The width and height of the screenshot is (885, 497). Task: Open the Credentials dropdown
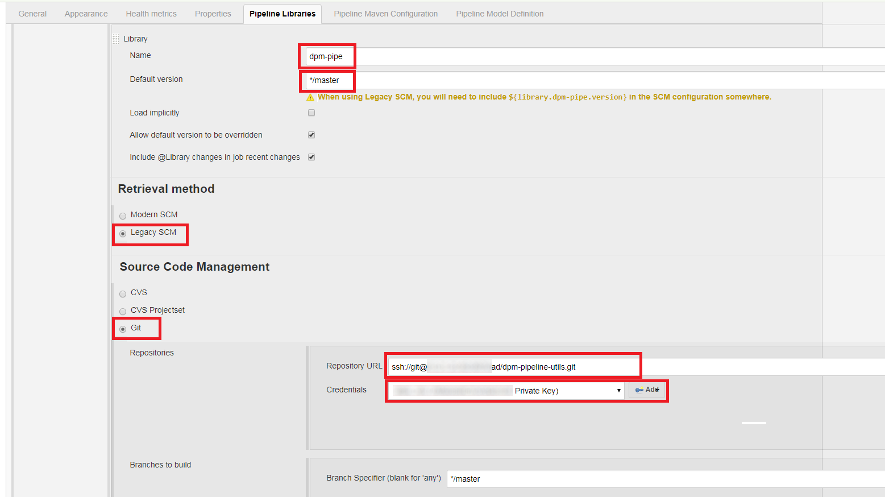click(507, 390)
